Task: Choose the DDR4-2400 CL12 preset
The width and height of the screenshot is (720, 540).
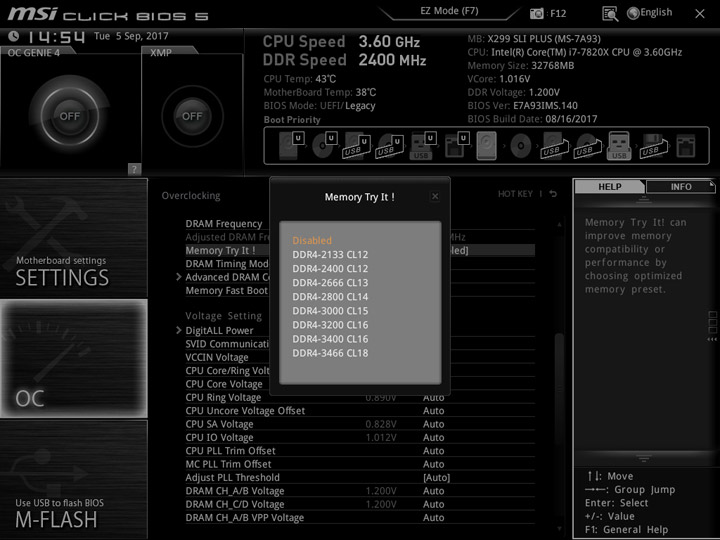Action: click(x=330, y=269)
